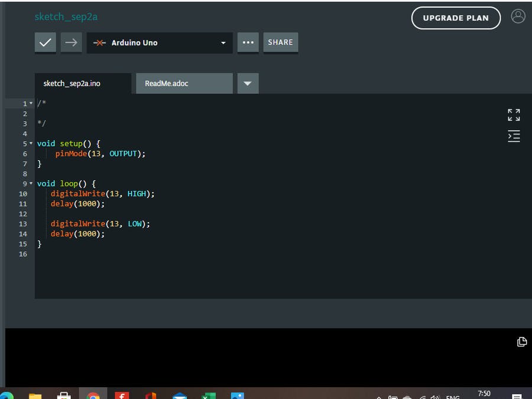Open the three-dots more options menu

pyautogui.click(x=248, y=43)
